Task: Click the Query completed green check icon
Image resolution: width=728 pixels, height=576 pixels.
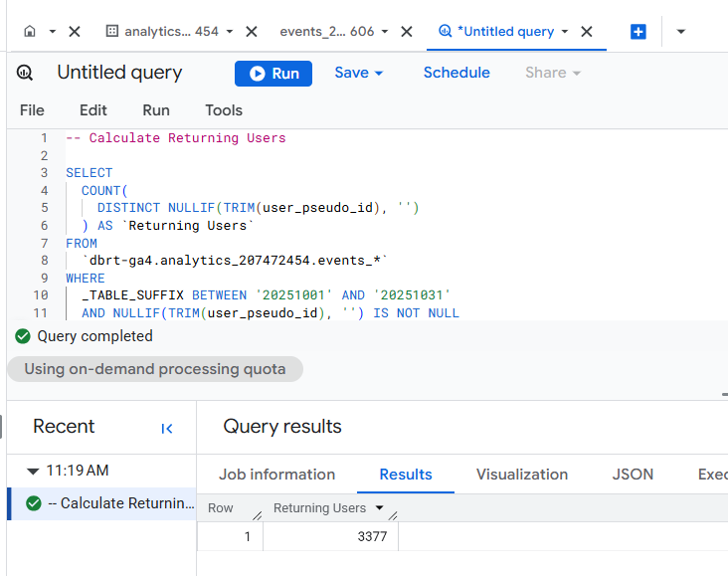Action: [22, 336]
